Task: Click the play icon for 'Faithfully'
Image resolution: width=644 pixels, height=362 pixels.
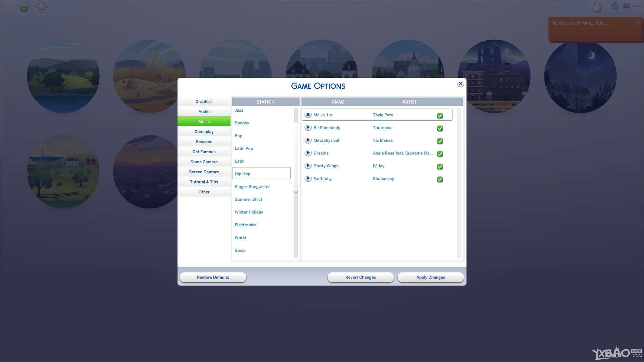Action: pos(308,179)
